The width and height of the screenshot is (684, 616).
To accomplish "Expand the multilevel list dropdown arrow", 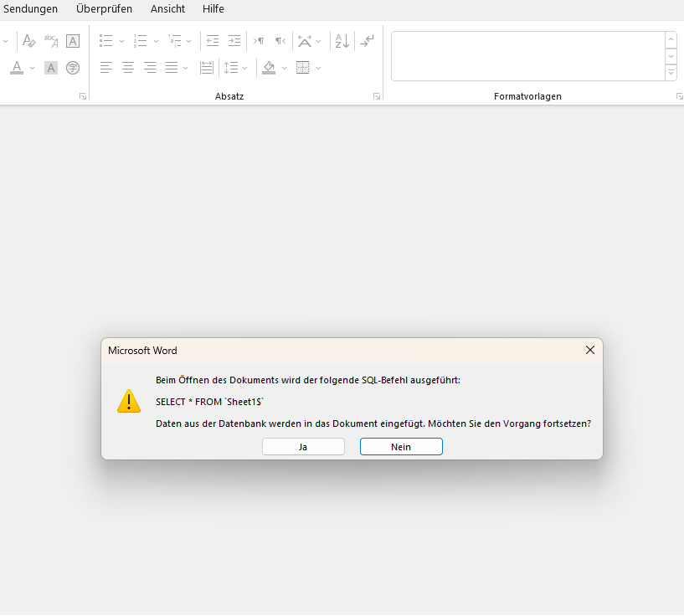I will tap(189, 41).
